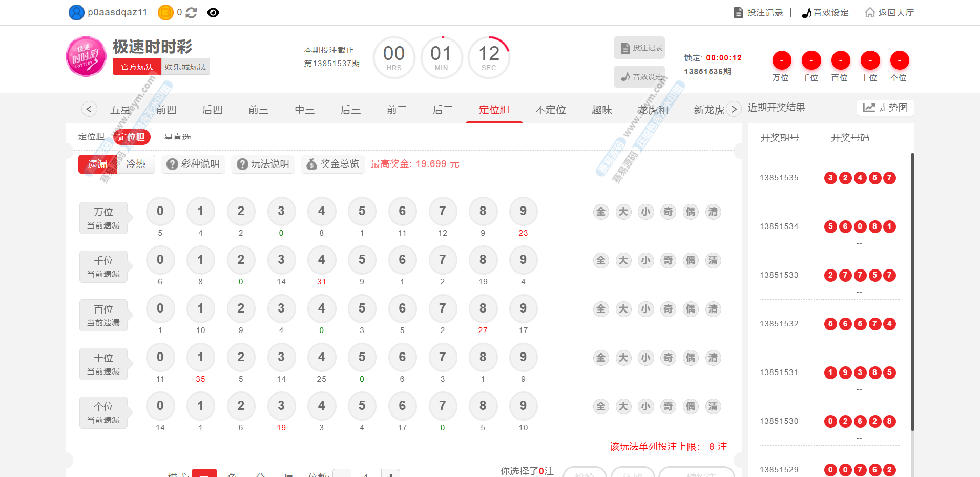Click the balance refresh icon
Viewport: 980px width, 477px height.
[x=191, y=13]
